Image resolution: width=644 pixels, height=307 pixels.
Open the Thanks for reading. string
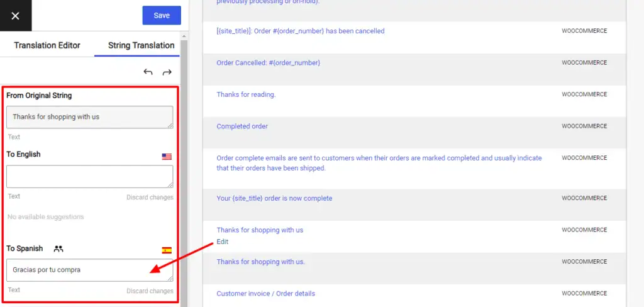246,94
